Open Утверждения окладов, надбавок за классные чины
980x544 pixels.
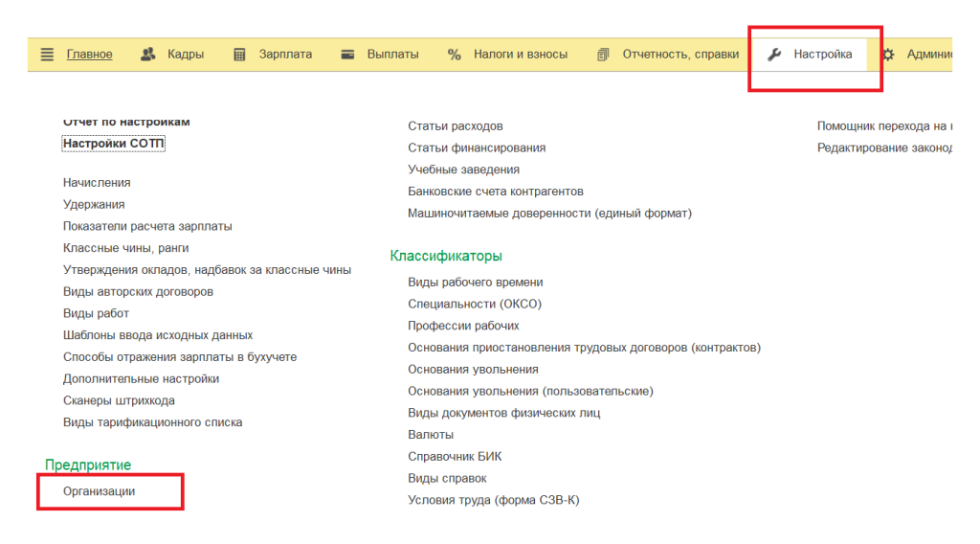point(207,270)
